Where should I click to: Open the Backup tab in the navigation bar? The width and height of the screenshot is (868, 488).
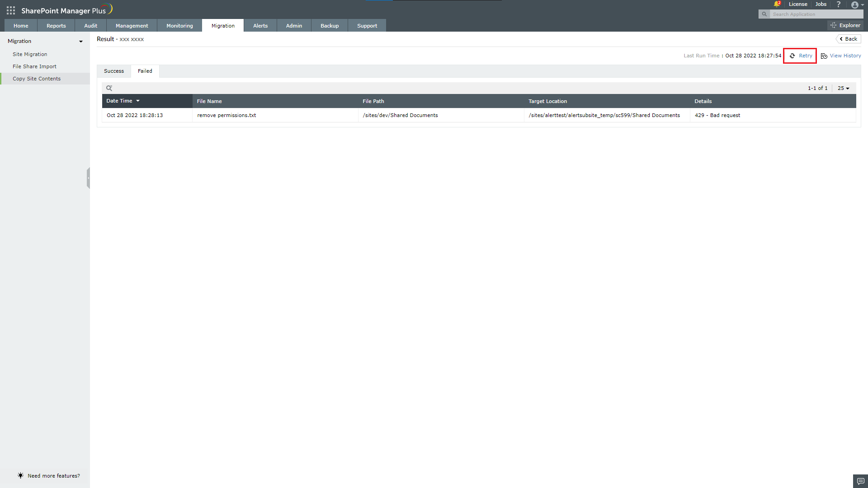pos(330,25)
